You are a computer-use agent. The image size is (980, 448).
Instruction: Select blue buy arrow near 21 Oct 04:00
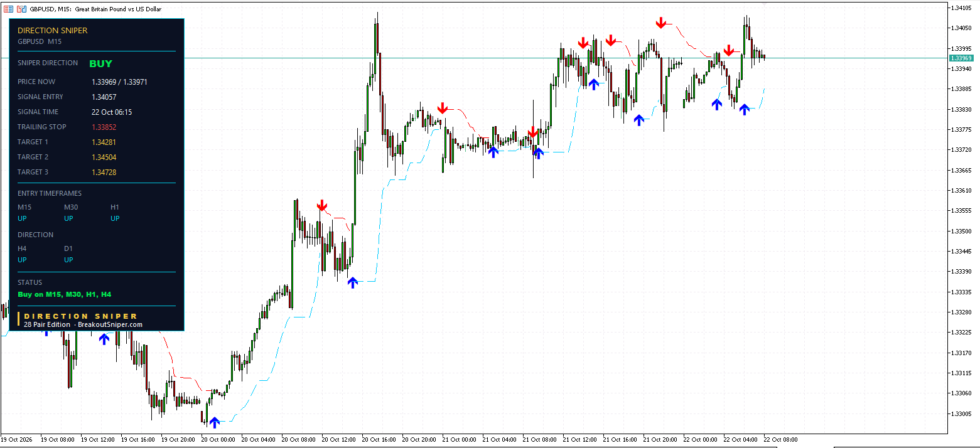pyautogui.click(x=493, y=151)
